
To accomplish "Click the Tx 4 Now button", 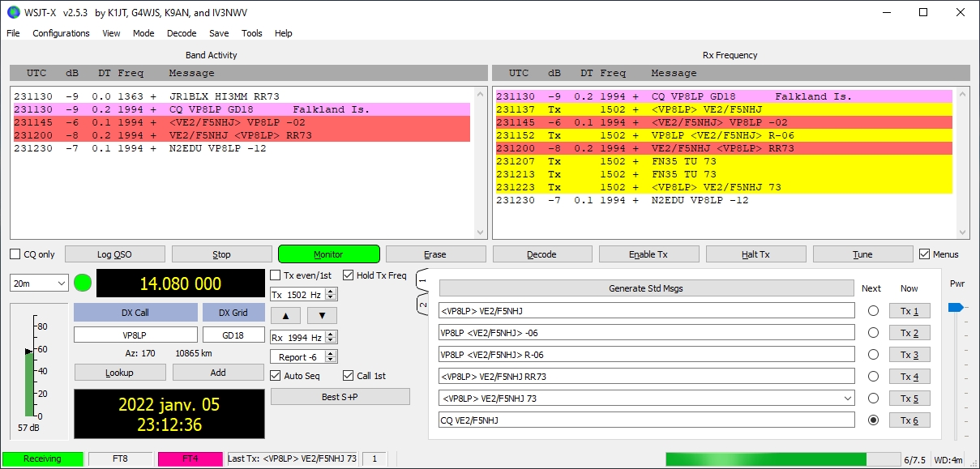I will point(909,377).
